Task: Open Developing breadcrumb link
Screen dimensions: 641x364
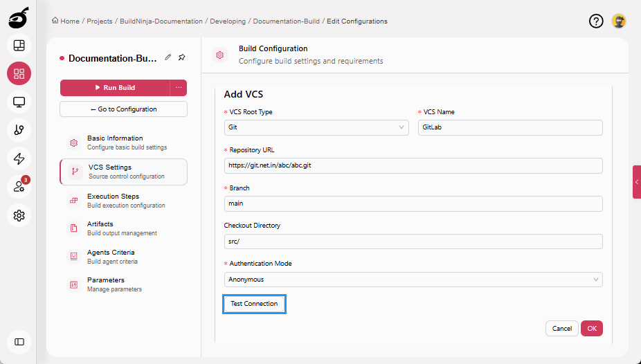Action: pos(228,21)
